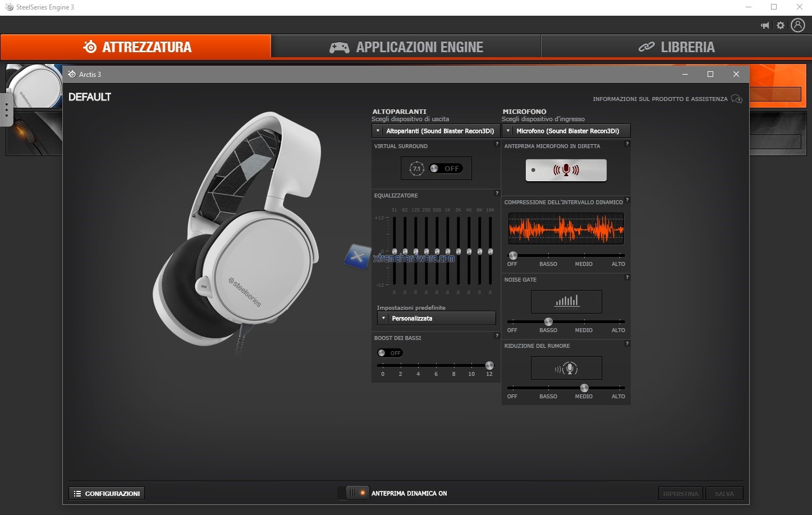Click the Noise Gate bars icon
The width and height of the screenshot is (812, 515).
566,302
